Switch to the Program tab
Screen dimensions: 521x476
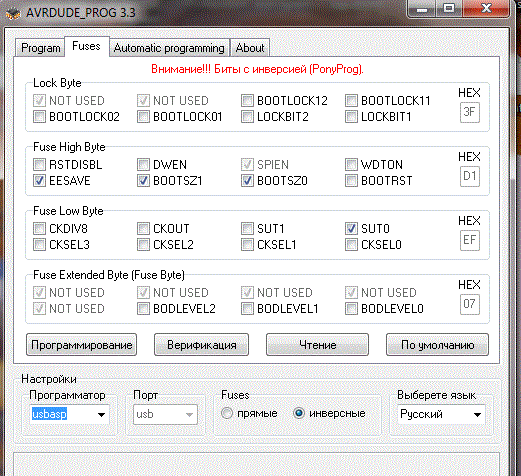40,48
